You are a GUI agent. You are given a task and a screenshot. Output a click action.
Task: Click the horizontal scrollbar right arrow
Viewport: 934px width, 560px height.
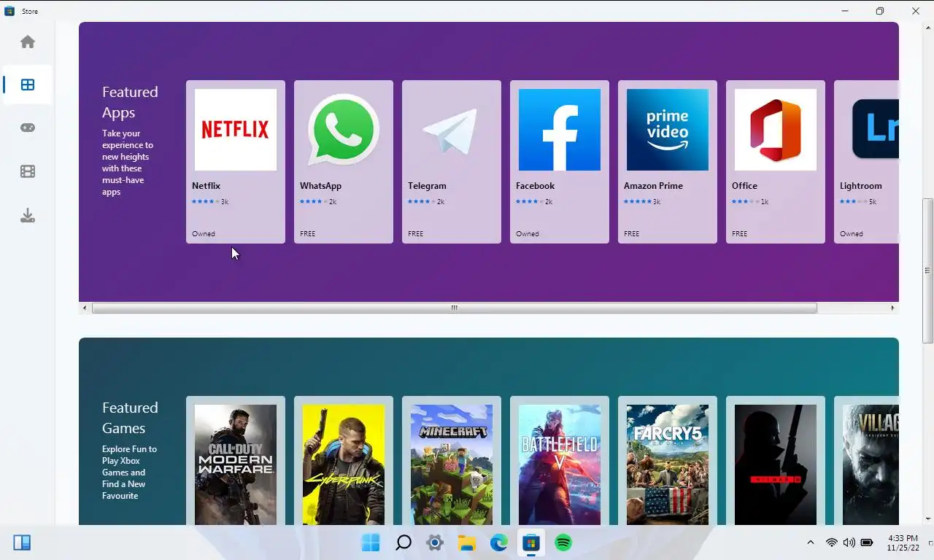(x=892, y=308)
